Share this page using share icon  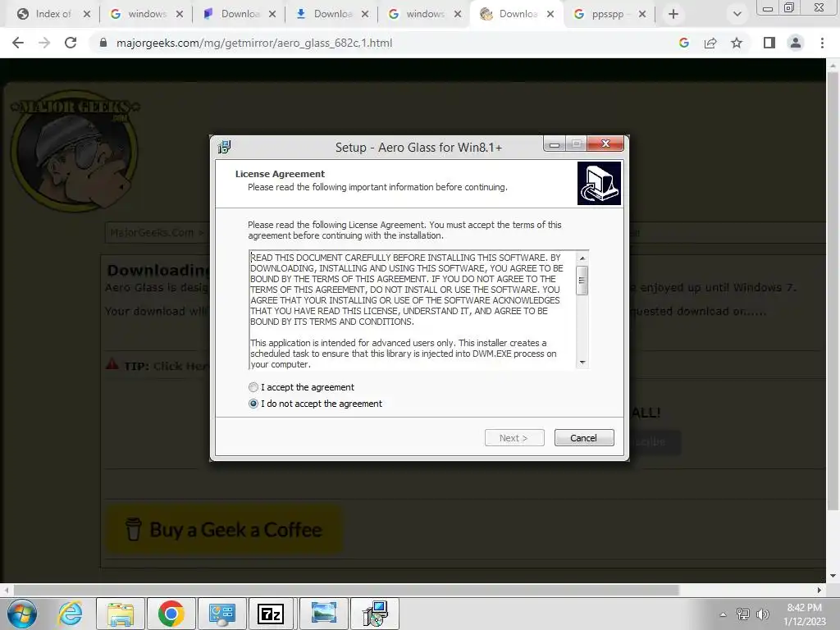point(710,43)
